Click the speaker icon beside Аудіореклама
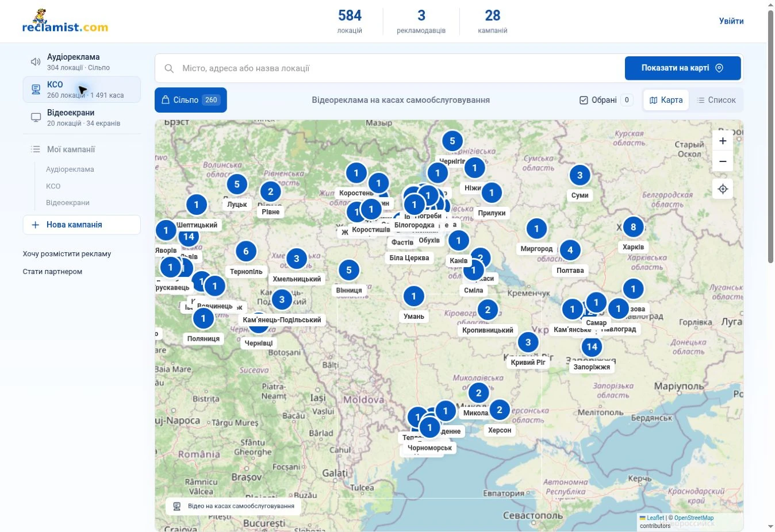775x532 pixels. coord(36,61)
